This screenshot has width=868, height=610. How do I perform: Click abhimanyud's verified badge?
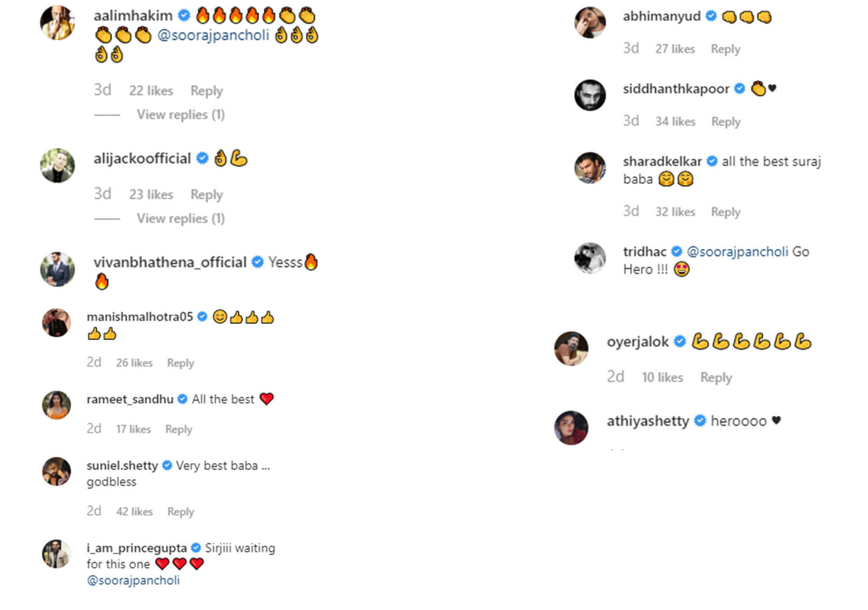[711, 16]
